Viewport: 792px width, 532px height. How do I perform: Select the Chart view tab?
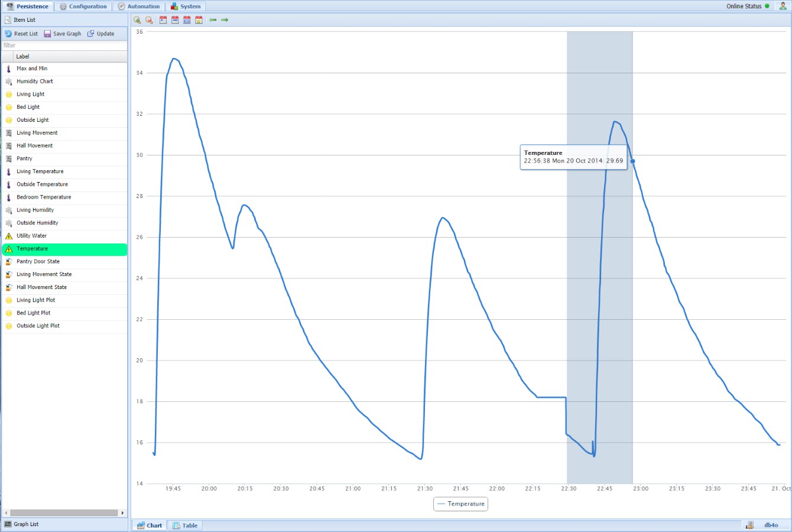(x=150, y=525)
